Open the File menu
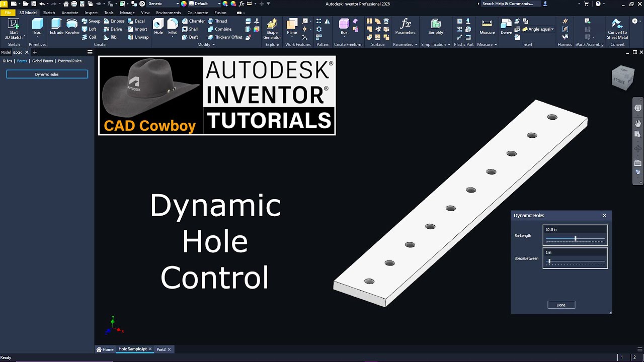Viewport: 644px width, 362px height. point(8,13)
